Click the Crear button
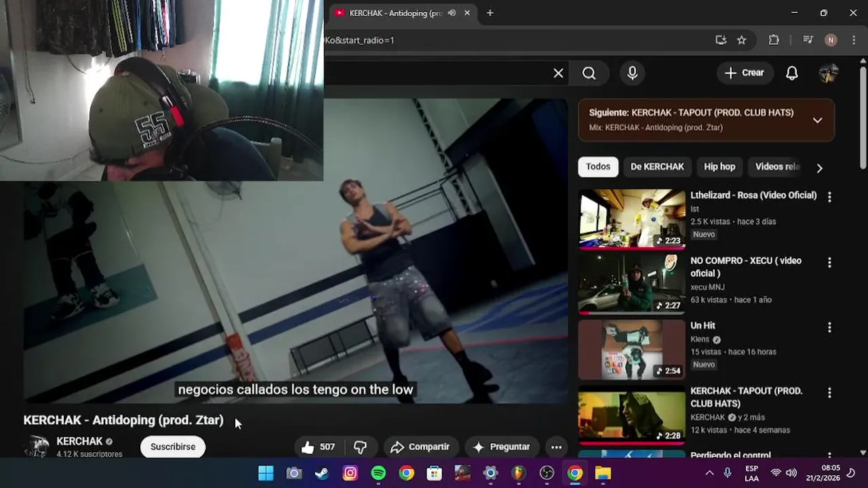 (x=745, y=73)
